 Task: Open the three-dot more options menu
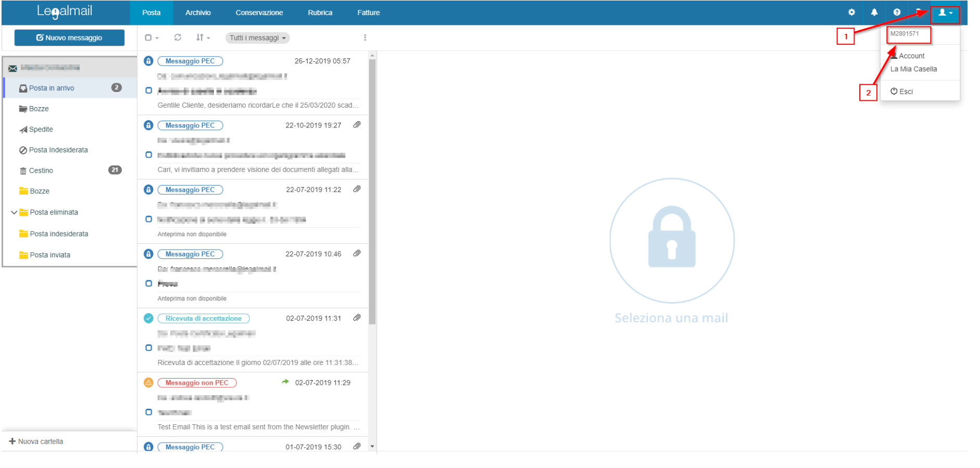pyautogui.click(x=365, y=37)
